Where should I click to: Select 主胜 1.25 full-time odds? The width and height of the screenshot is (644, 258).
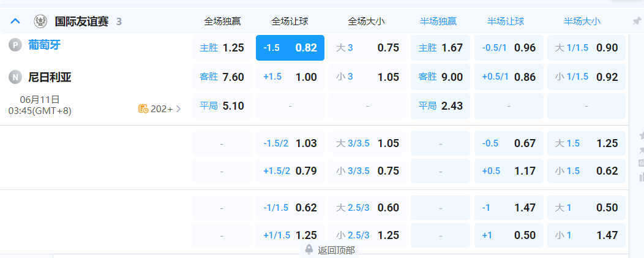(222, 48)
